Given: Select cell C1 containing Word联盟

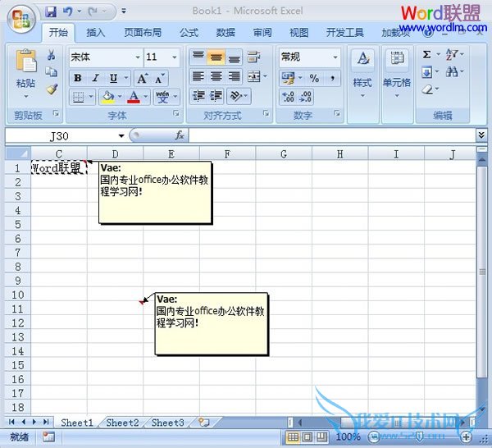Looking at the screenshot, I should [59, 168].
